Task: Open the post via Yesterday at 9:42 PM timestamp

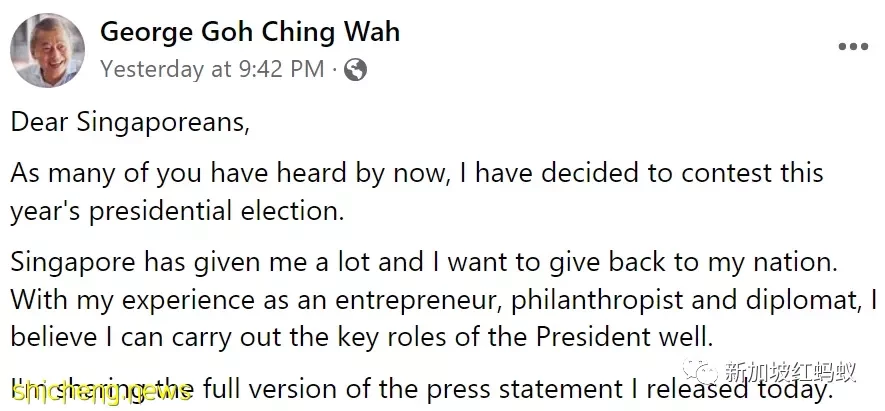Action: tap(212, 69)
